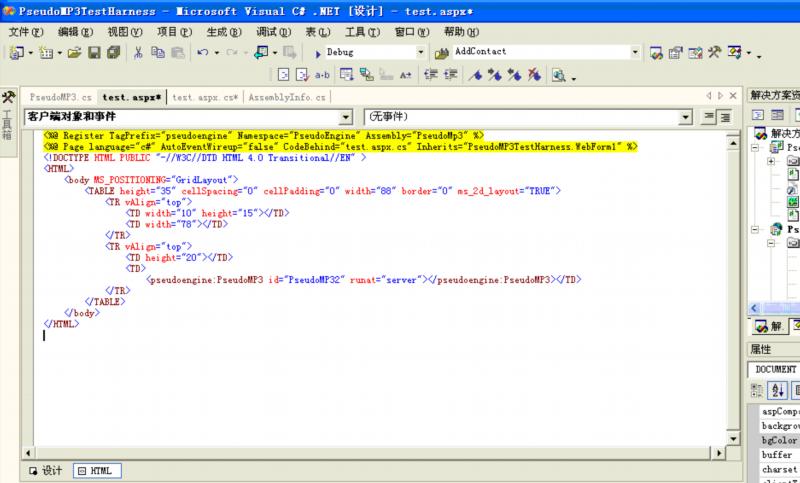Click the Alphabetic sort icon in Properties panel
This screenshot has height=483, width=800.
coord(778,391)
